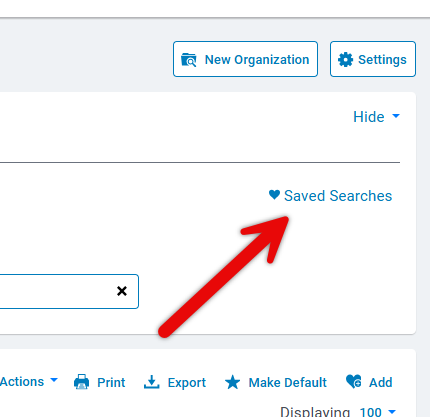Click the Make Default star icon
The height and width of the screenshot is (417, 430).
[232, 382]
